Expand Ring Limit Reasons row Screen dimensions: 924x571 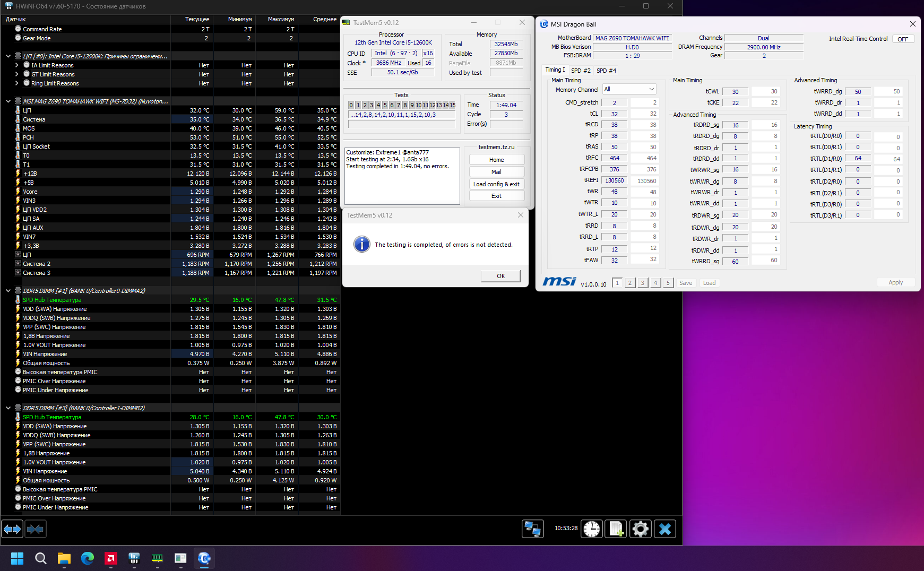point(16,83)
